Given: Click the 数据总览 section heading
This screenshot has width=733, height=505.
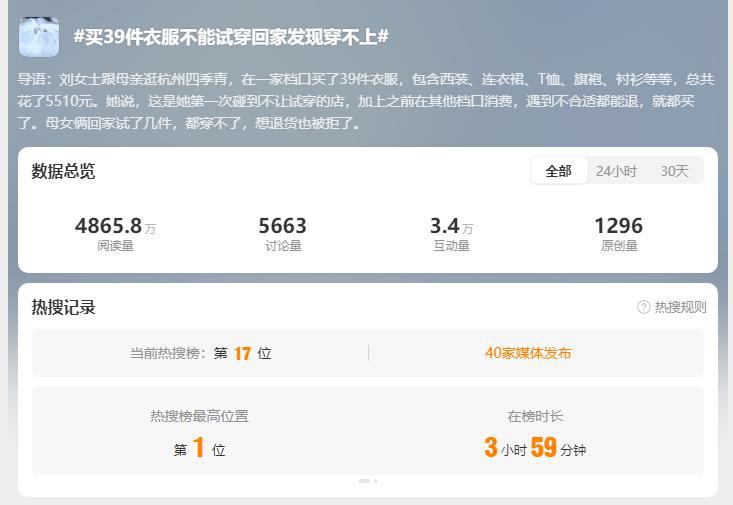Looking at the screenshot, I should [x=64, y=172].
